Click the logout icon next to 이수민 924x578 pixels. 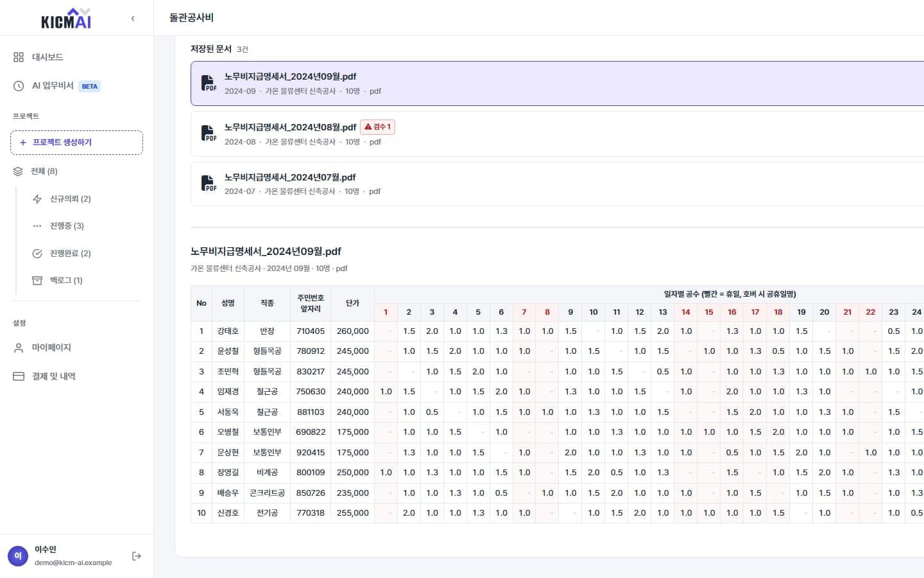point(136,556)
